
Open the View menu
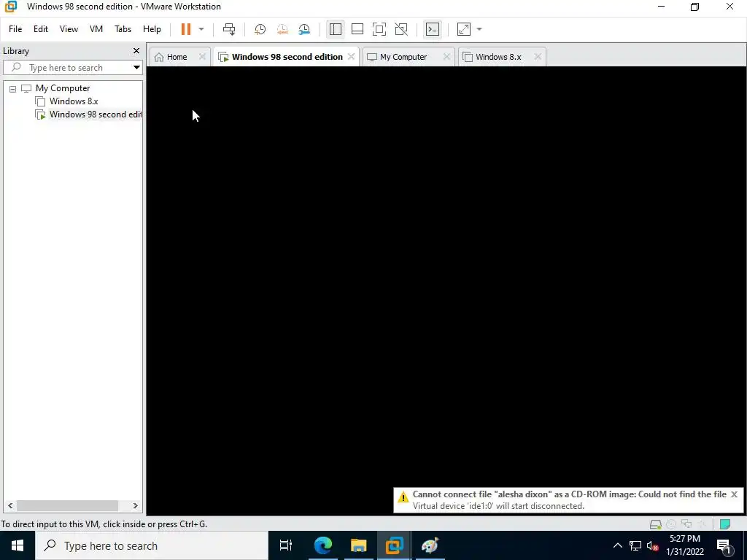point(69,29)
